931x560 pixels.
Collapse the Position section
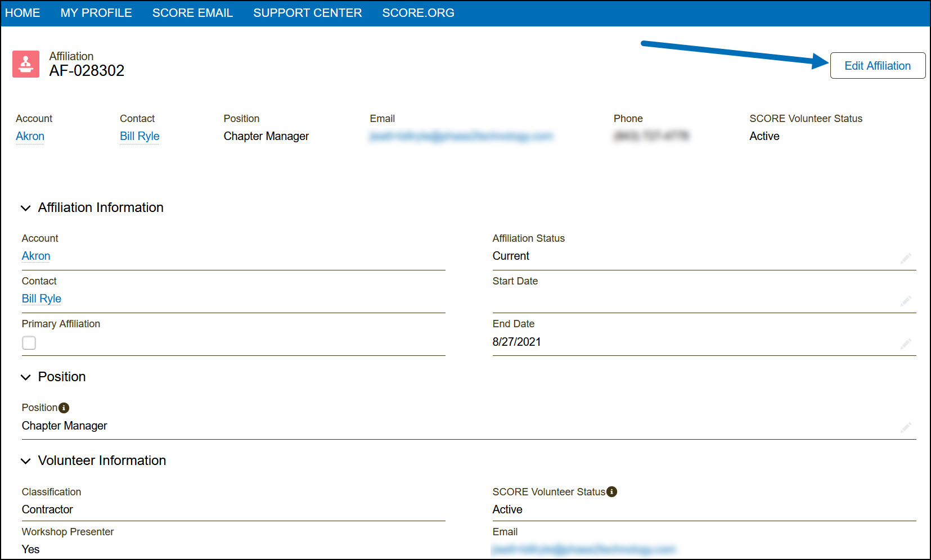[26, 377]
